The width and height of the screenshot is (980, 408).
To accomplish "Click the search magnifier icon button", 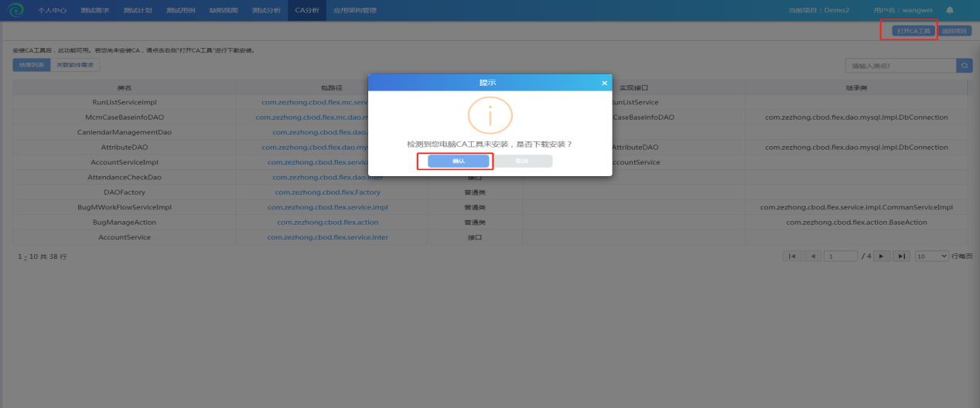I will coord(965,66).
